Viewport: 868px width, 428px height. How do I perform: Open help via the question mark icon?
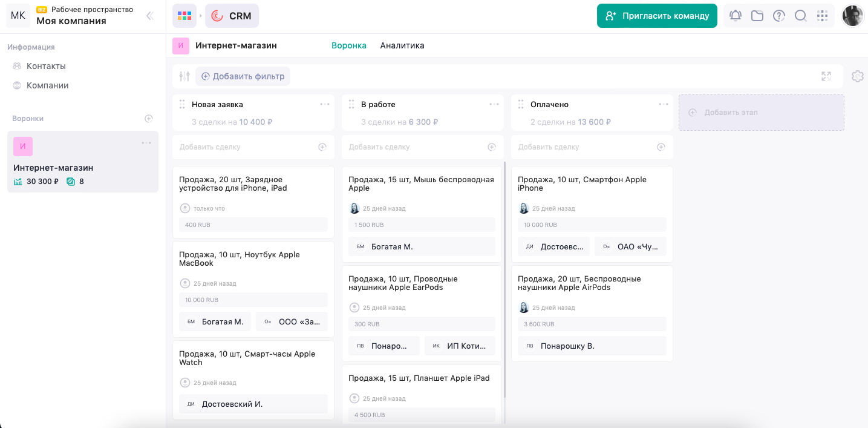(779, 16)
